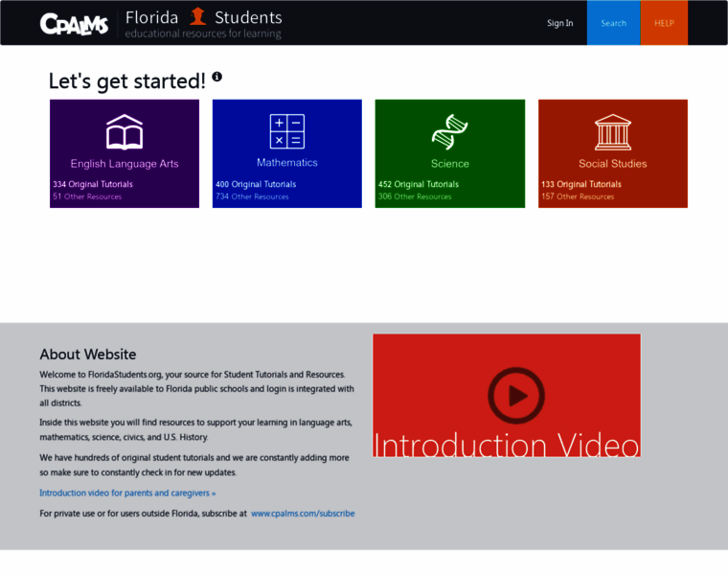
Task: Click the CPALMS logo
Action: coord(74,24)
